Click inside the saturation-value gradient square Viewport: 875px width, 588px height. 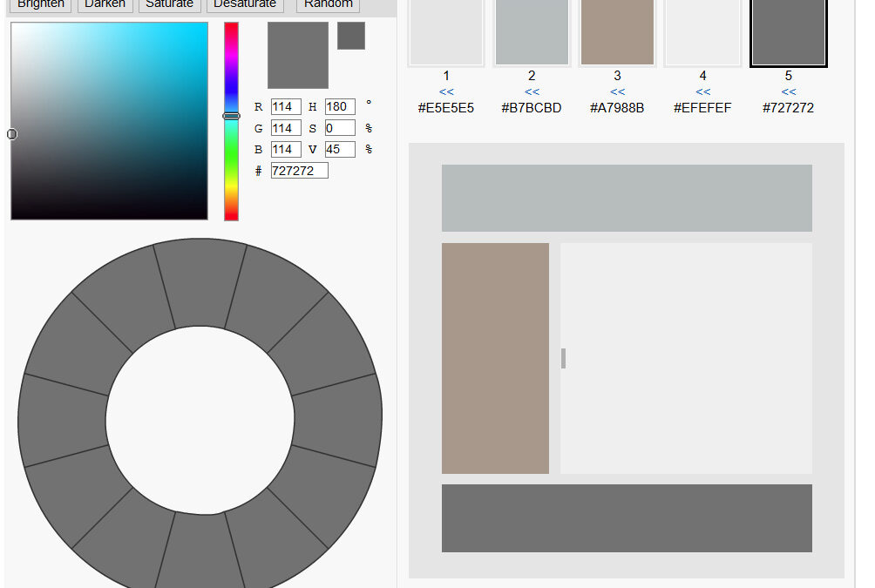pyautogui.click(x=109, y=121)
